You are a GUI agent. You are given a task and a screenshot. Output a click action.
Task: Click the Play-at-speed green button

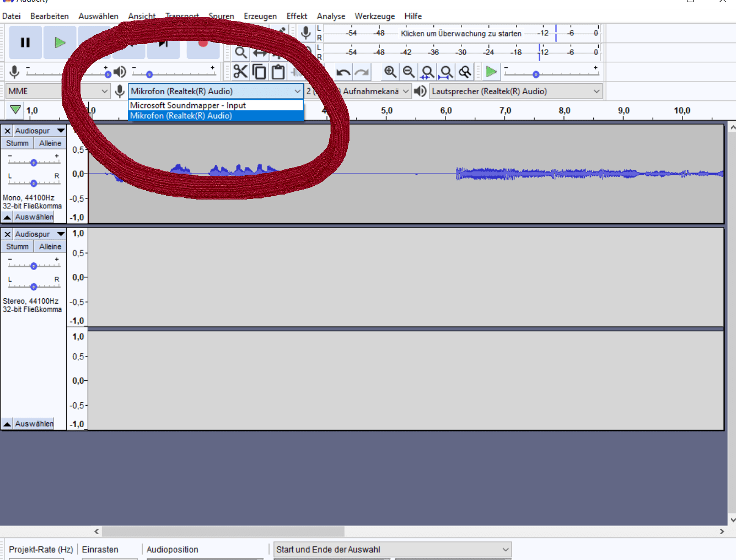pos(491,72)
